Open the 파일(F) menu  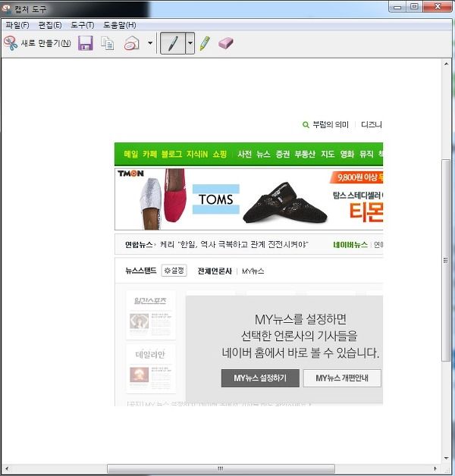[x=17, y=25]
